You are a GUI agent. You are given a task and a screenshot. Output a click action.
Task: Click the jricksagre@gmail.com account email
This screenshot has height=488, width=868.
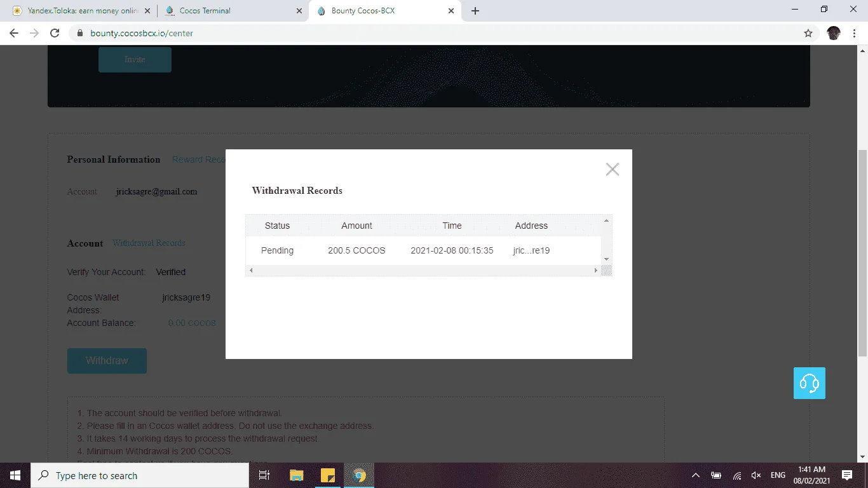click(156, 191)
